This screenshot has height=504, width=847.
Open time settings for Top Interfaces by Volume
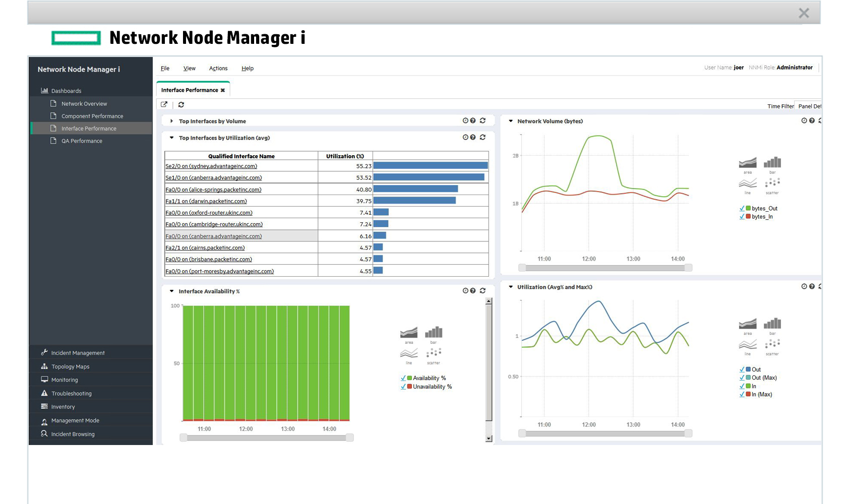point(465,120)
